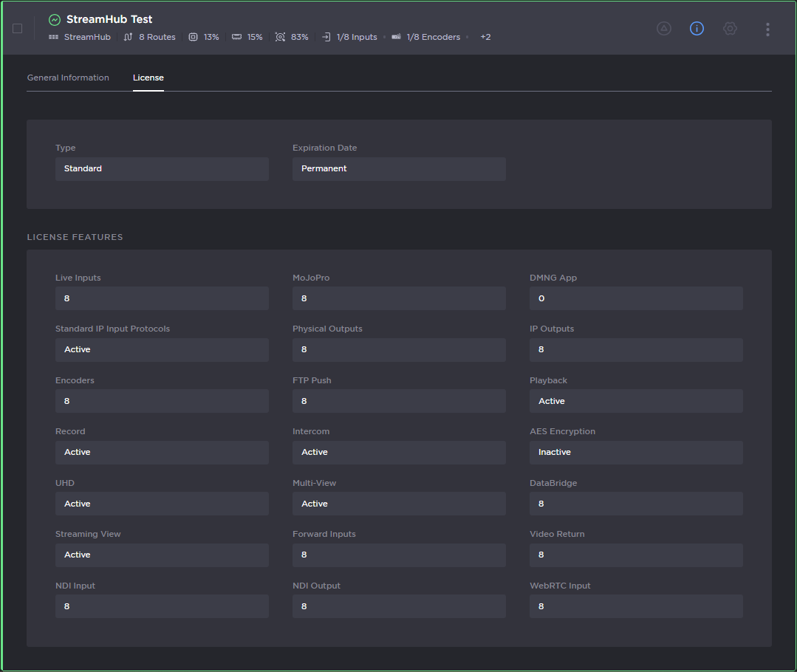
Task: Click the alerts triangle icon in the header
Action: [663, 28]
